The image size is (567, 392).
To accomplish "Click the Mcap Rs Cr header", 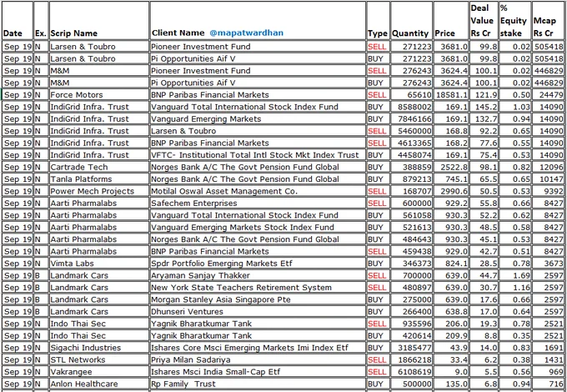I will [548, 21].
